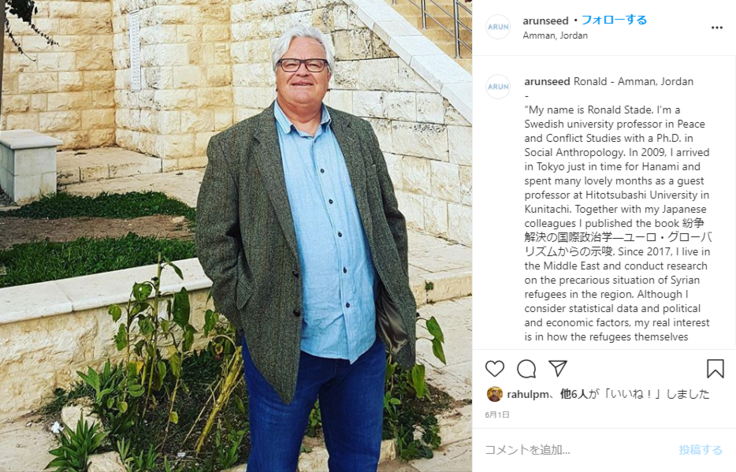Image resolution: width=736 pixels, height=472 pixels.
Task: Open rahulpm username in the likes line
Action: 528,395
